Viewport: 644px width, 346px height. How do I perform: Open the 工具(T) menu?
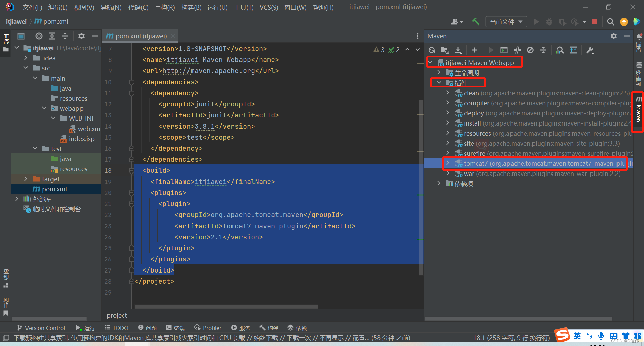click(244, 7)
